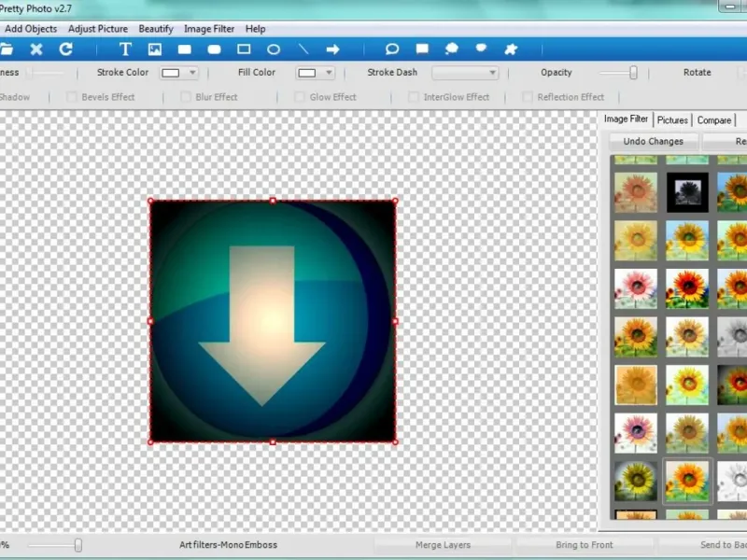Select the arrow shape tool

pos(332,49)
